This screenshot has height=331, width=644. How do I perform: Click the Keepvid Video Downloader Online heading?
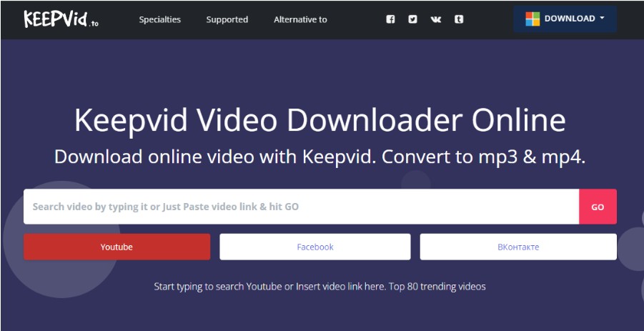320,120
